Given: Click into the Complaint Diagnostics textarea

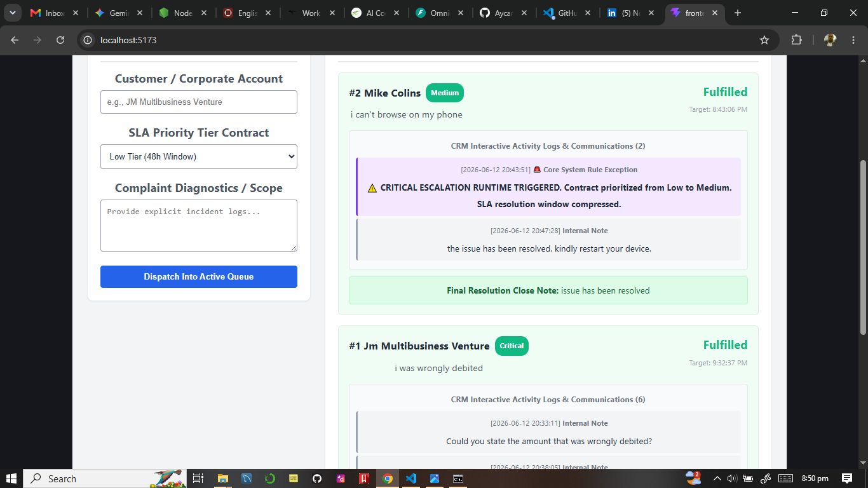Looking at the screenshot, I should 199,226.
